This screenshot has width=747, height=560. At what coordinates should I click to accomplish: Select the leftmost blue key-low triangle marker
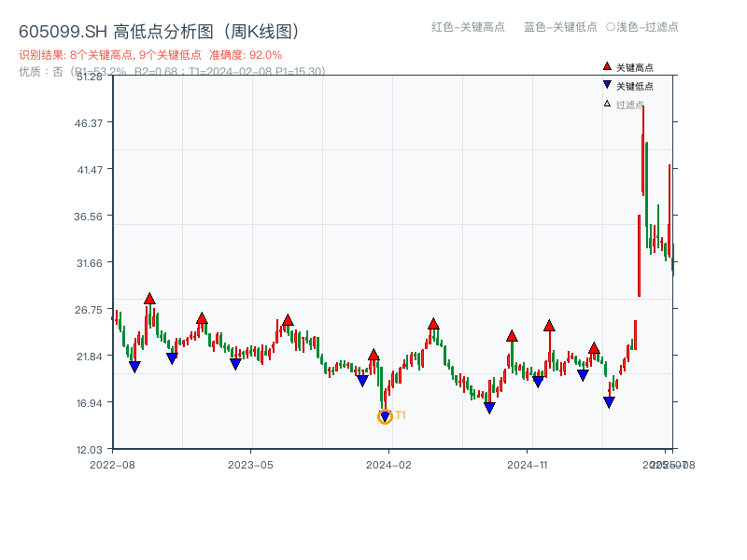point(134,367)
